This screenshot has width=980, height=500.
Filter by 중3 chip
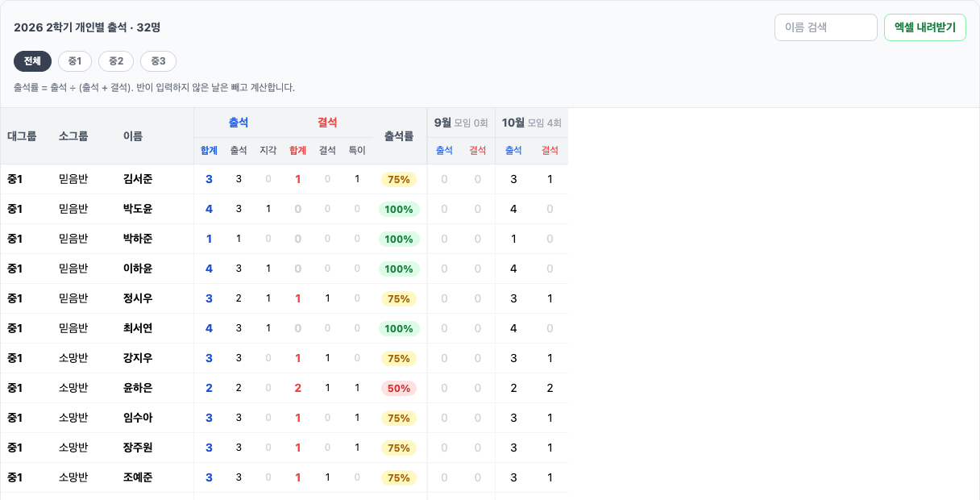pos(158,61)
